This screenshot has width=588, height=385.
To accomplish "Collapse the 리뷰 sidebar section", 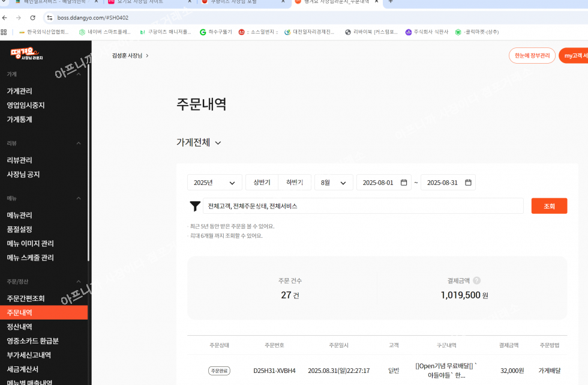I will click(79, 144).
